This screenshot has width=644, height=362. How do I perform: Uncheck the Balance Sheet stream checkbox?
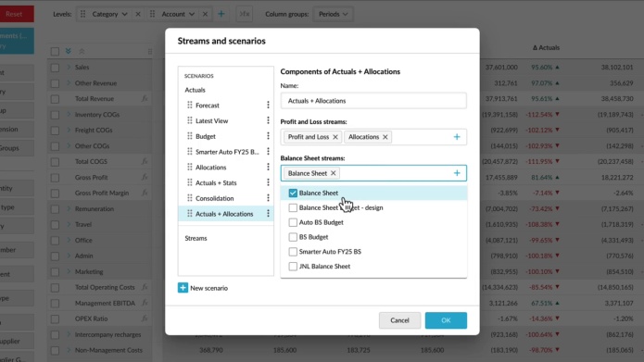[x=293, y=193]
